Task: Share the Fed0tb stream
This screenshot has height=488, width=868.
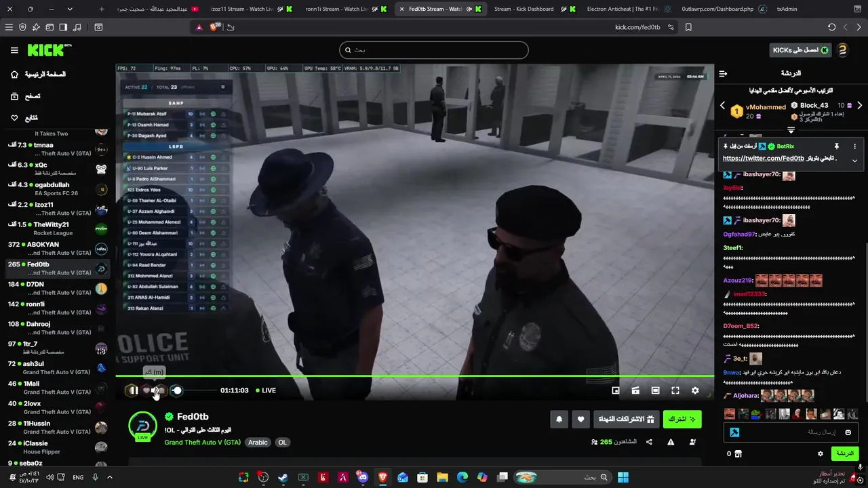Action: pos(649,442)
